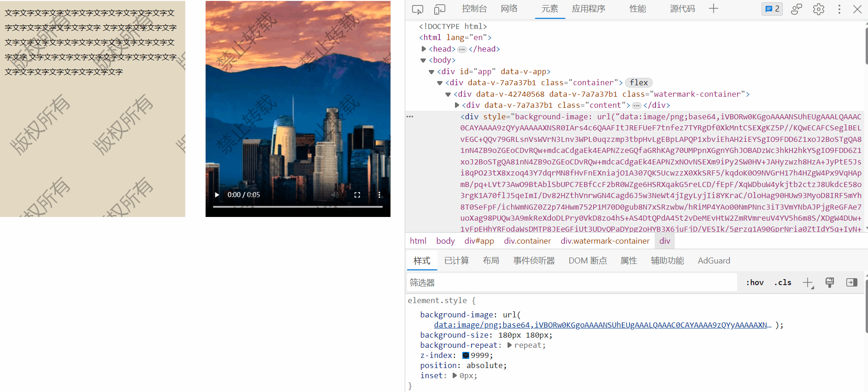Open the base64 data image link

coord(602,325)
